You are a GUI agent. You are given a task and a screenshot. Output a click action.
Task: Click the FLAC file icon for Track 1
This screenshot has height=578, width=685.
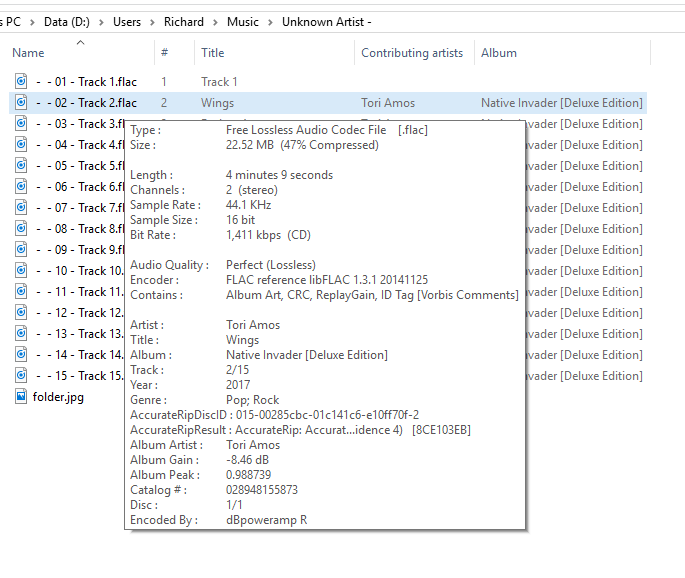click(21, 81)
